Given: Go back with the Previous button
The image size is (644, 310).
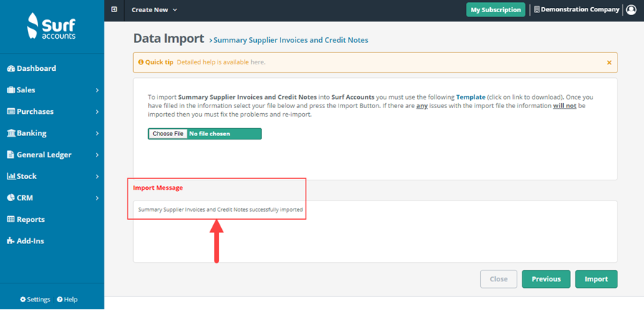Looking at the screenshot, I should click(546, 279).
